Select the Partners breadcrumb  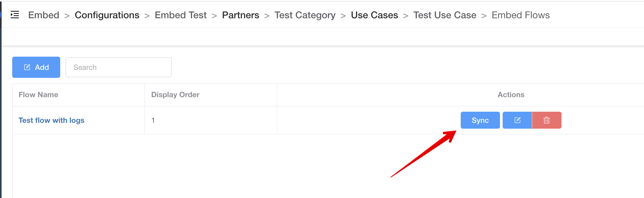point(241,15)
